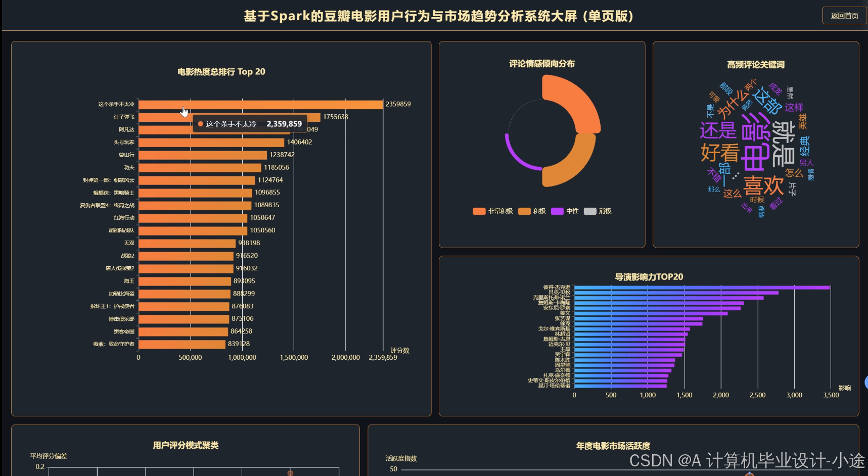The image size is (868, 476).
Task: Click the word 这么 in word cloud
Action: (x=732, y=193)
